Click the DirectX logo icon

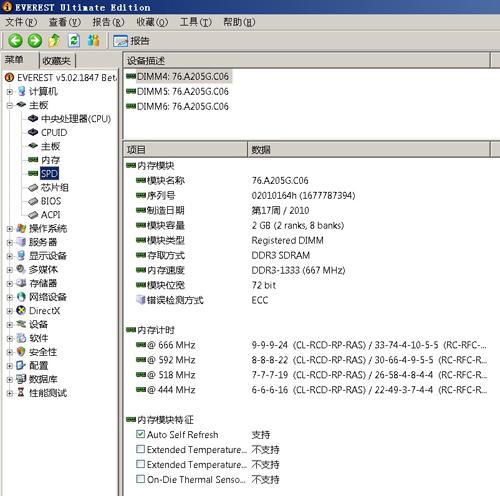[x=21, y=311]
